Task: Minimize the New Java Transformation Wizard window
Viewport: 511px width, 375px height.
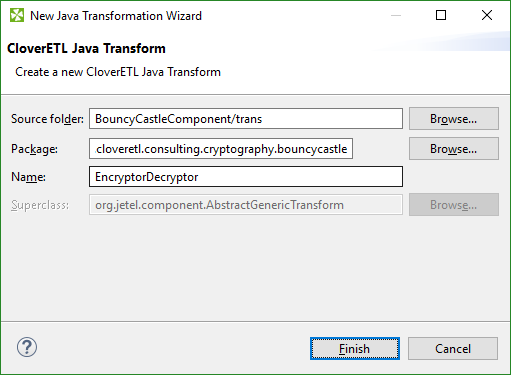Action: [x=396, y=15]
